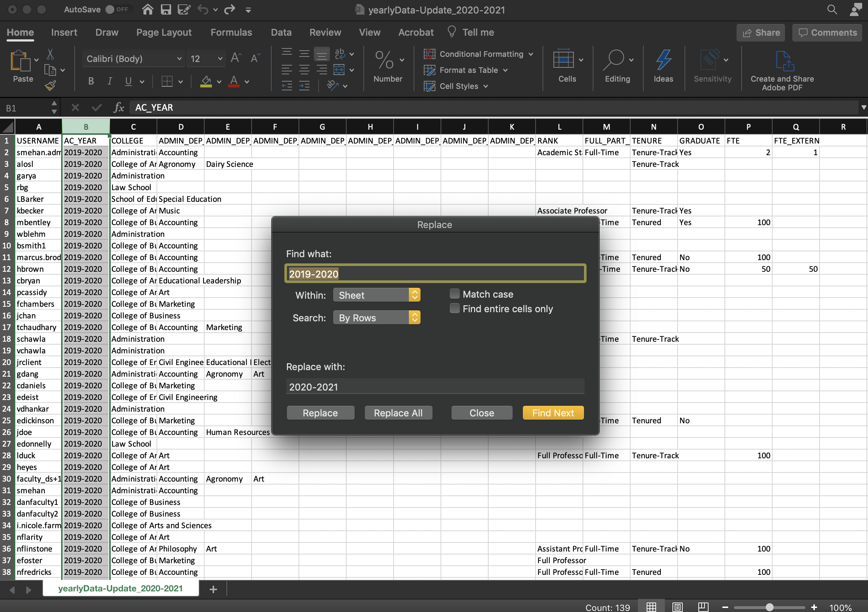Enable Find entire cells only checkbox
The image size is (868, 612).
pyautogui.click(x=454, y=309)
